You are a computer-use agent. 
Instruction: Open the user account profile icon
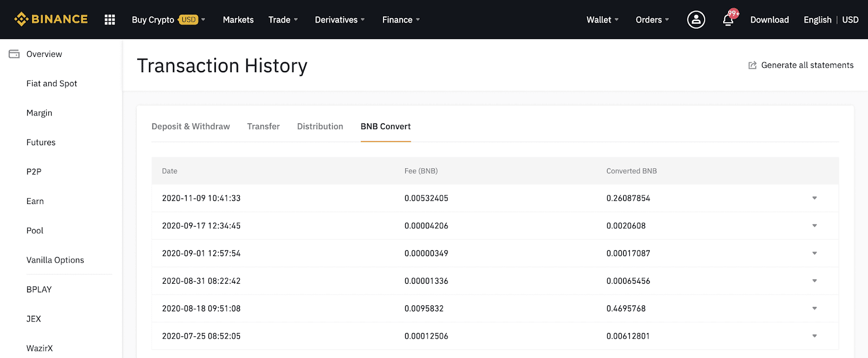[696, 20]
